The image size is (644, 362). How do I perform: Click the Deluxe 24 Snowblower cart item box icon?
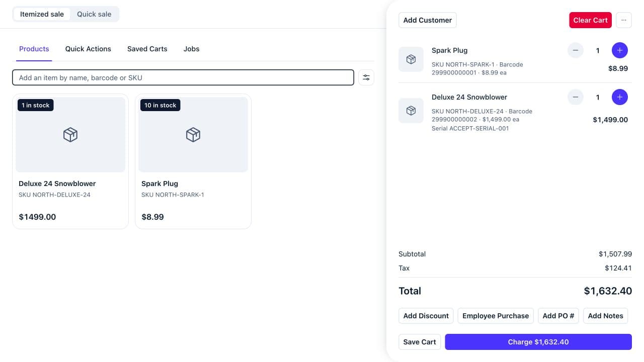pyautogui.click(x=411, y=111)
